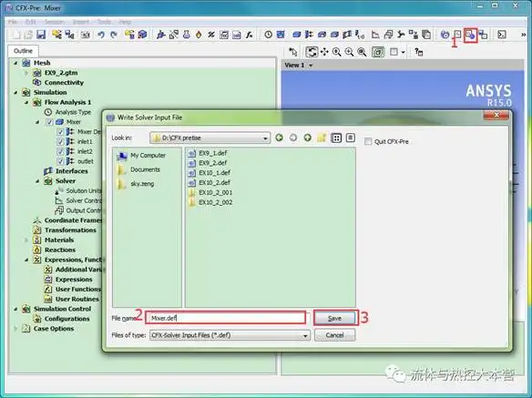Click the camera screenshot toolbar icon
This screenshot has width=532, height=398.
pyautogui.click(x=85, y=35)
